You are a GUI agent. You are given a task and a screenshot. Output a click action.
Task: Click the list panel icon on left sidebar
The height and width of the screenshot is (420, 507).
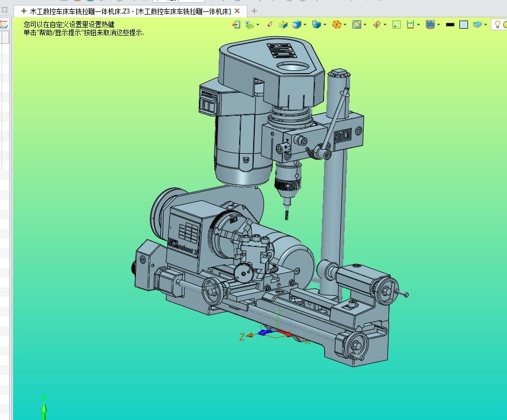click(4, 24)
